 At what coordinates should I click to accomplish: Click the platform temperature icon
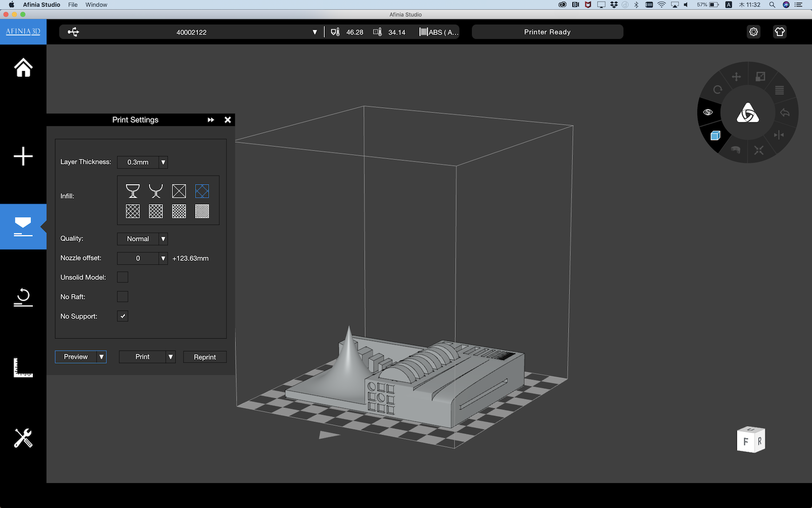point(377,32)
